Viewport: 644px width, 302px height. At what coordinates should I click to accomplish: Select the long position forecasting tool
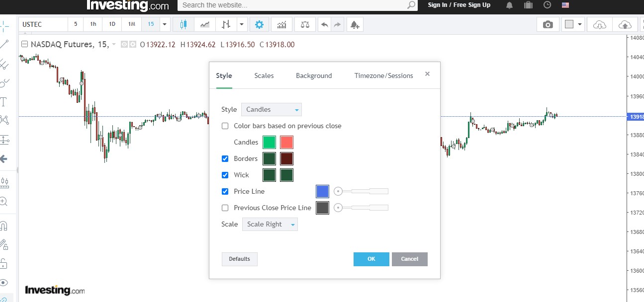coord(4,182)
